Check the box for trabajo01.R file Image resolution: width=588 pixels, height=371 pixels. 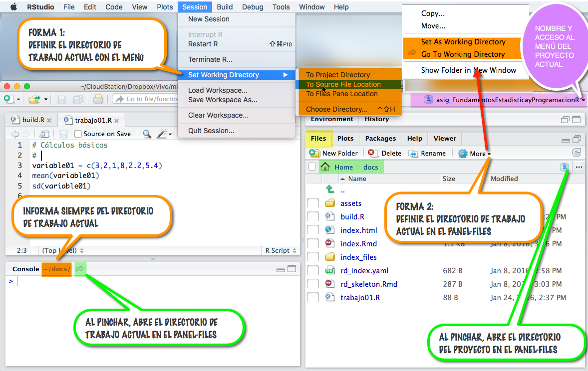coord(313,298)
